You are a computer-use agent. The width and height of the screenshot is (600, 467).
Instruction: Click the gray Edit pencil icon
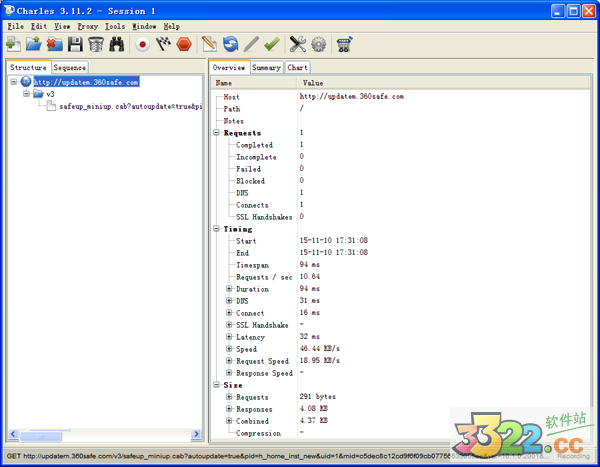(x=251, y=44)
